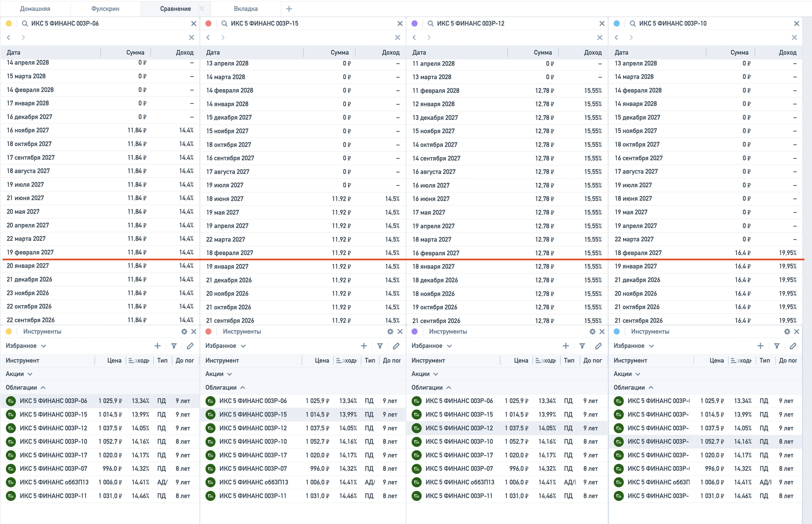This screenshot has height=524, width=812.
Task: Edit list with pencil icon in yellow-dot Инструменты panel
Action: pyautogui.click(x=190, y=346)
